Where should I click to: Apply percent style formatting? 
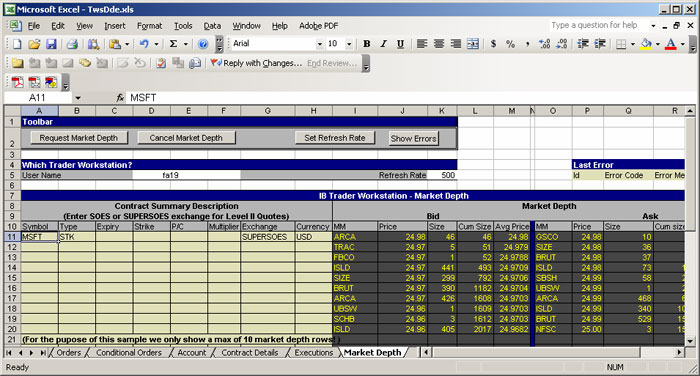pyautogui.click(x=510, y=44)
